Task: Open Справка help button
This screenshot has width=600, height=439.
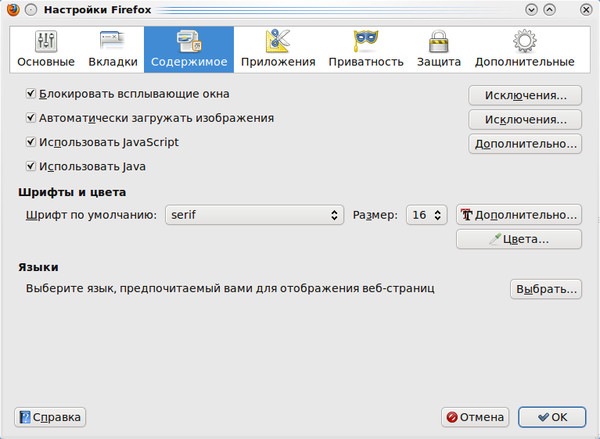Action: (50, 417)
